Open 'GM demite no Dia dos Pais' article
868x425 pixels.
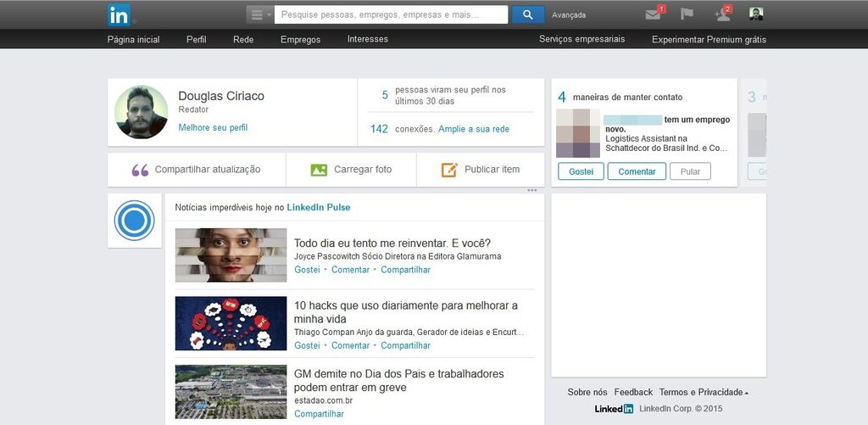(x=399, y=381)
